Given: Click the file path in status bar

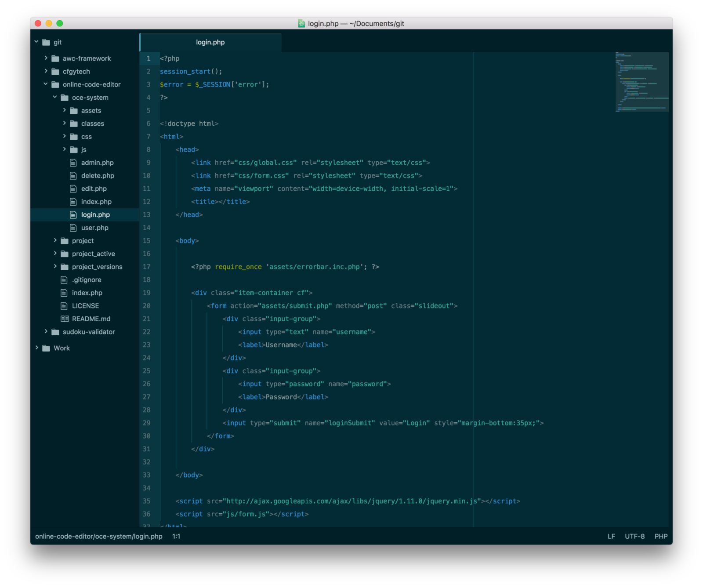Looking at the screenshot, I should [x=99, y=536].
